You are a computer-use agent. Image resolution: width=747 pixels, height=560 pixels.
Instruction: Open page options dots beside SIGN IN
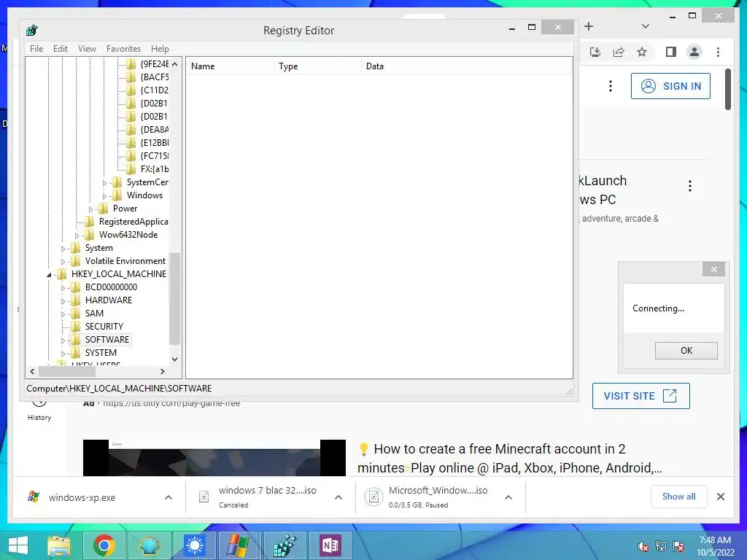tap(611, 86)
